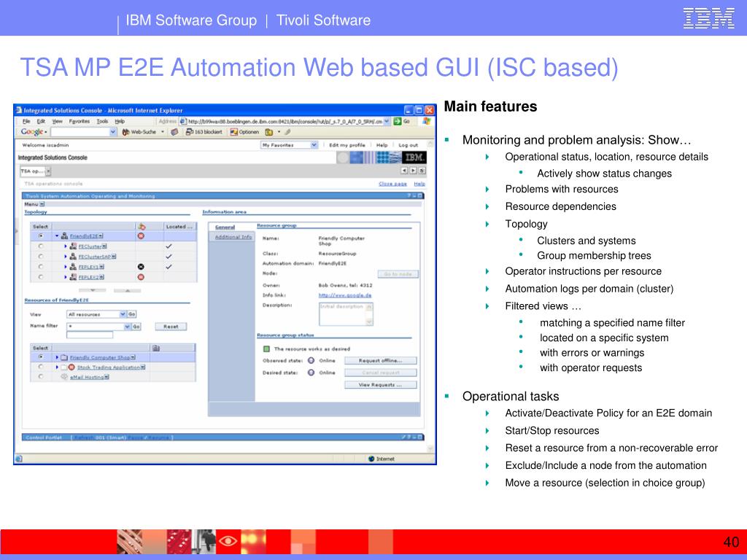Select the FEPLEX2 radio button
This screenshot has height=560, width=747.
41,276
